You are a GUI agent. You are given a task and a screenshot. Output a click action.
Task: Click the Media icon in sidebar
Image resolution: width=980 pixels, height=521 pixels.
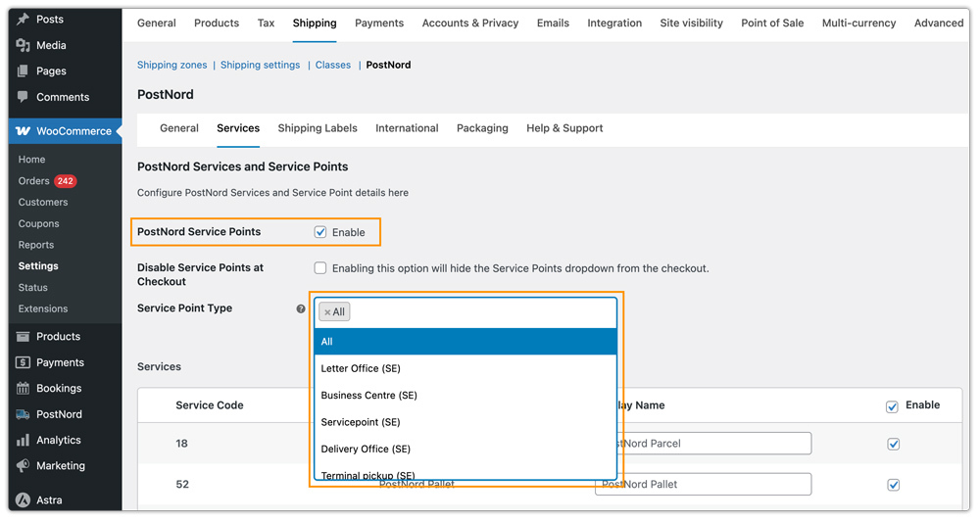pyautogui.click(x=24, y=45)
